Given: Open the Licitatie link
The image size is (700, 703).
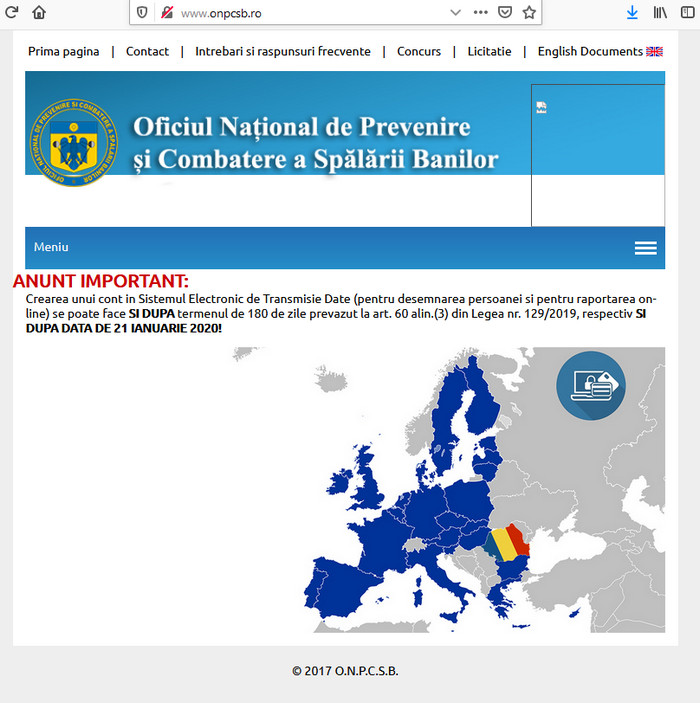Looking at the screenshot, I should point(489,52).
